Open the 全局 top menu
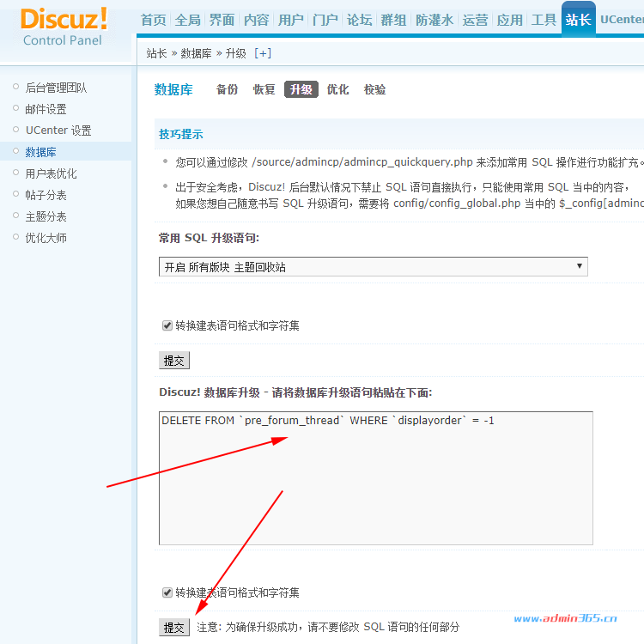This screenshot has height=644, width=644. 188,20
